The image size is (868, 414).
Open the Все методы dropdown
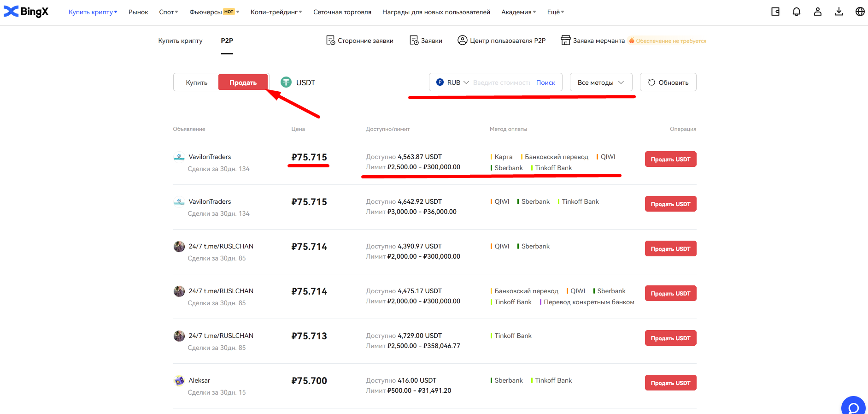(x=601, y=83)
